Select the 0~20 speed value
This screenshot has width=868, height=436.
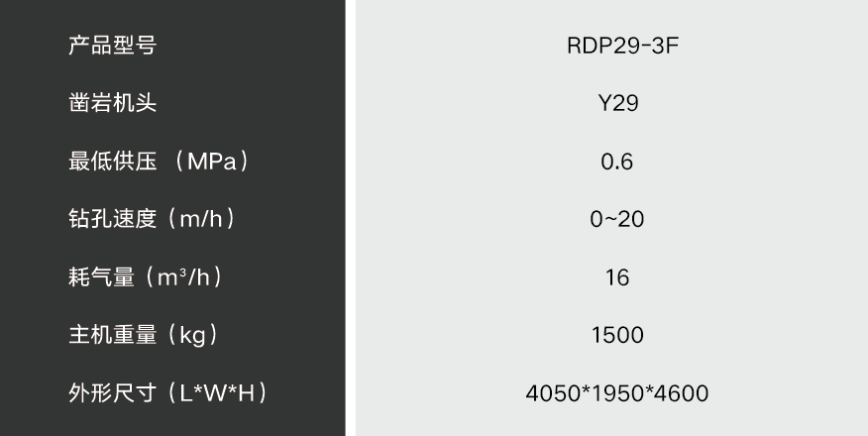[616, 219]
